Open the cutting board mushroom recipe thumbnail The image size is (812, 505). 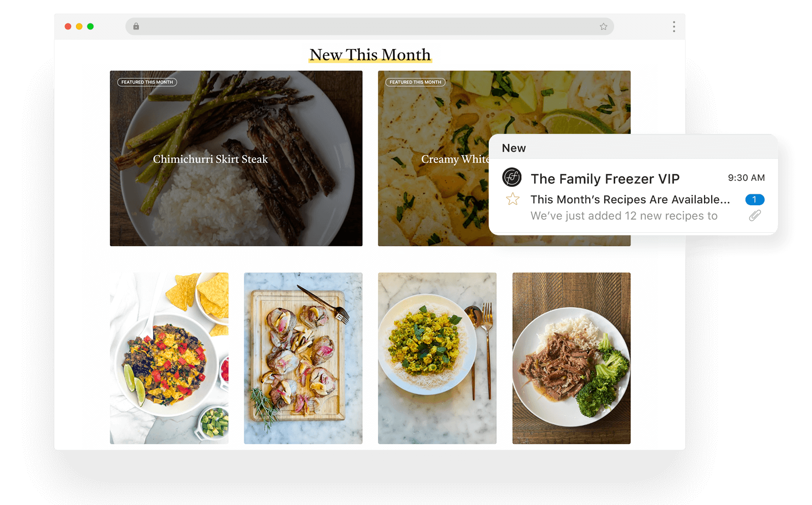[303, 358]
